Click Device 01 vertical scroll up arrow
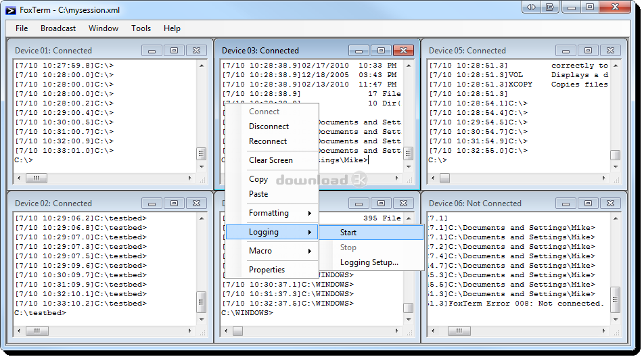644x359 pixels. 202,66
